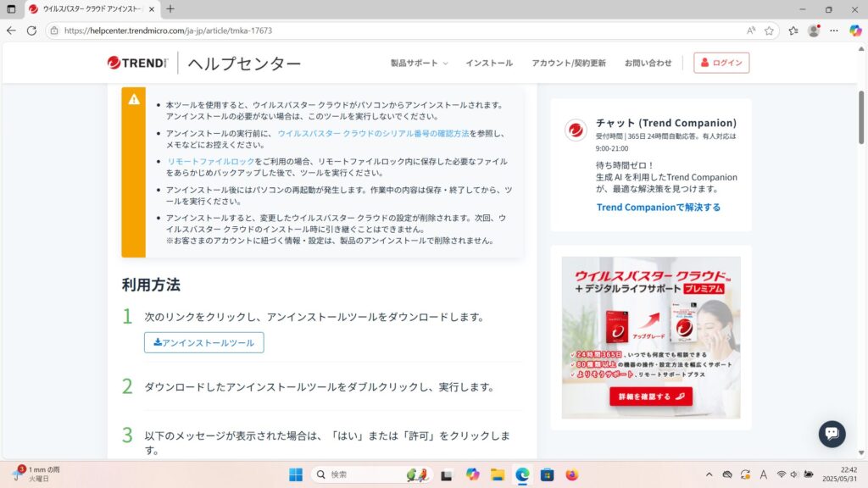The width and height of the screenshot is (868, 488).
Task: Reload the current page
Action: pyautogui.click(x=31, y=30)
